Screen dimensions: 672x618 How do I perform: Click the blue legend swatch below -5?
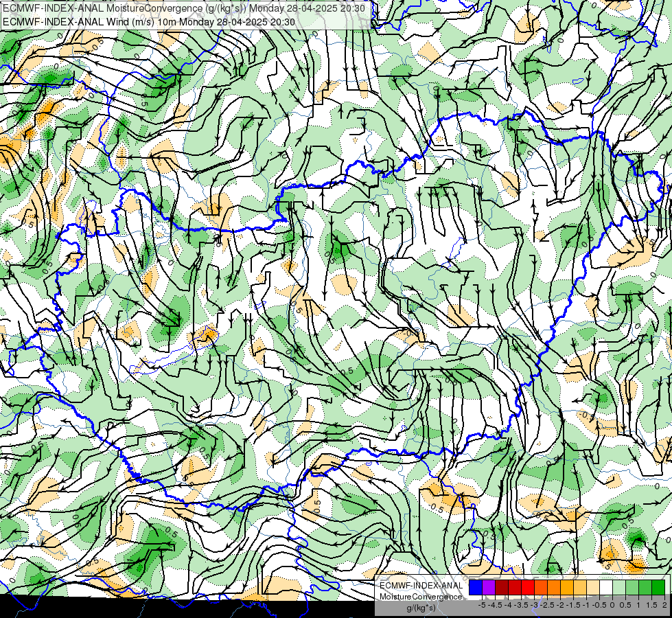[x=476, y=587]
